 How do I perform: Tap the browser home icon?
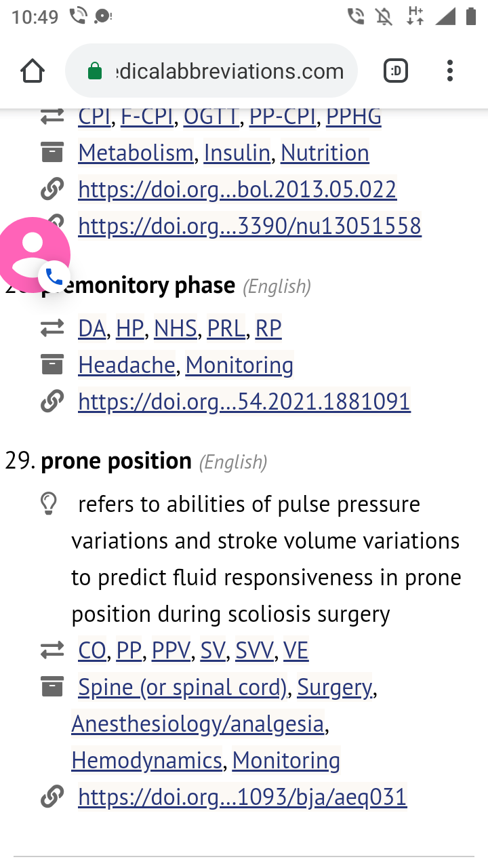(33, 71)
